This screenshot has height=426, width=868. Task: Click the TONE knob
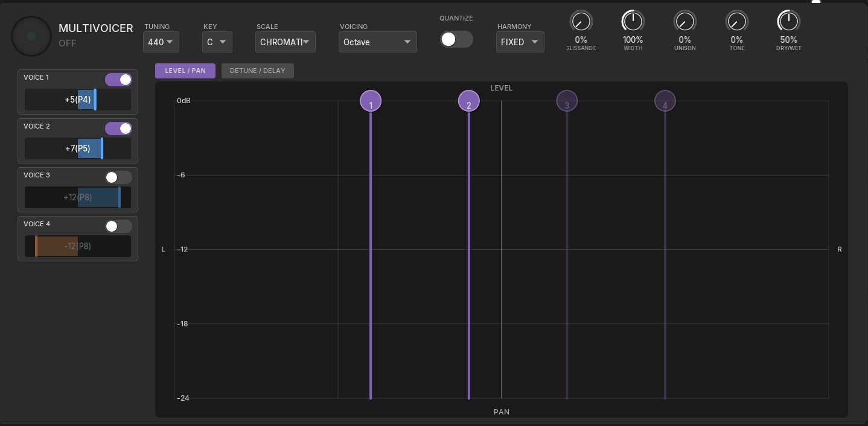pos(736,22)
